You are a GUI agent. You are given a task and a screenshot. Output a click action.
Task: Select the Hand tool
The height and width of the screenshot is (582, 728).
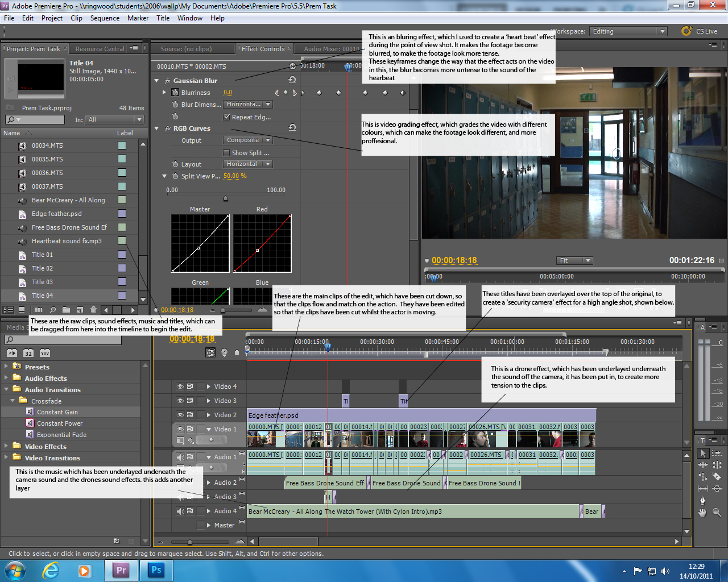point(702,513)
